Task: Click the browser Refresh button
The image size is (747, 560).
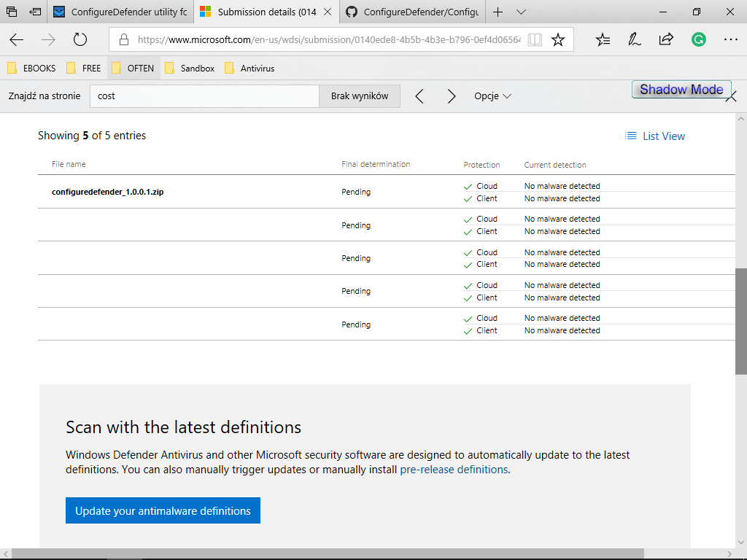Action: tap(80, 40)
